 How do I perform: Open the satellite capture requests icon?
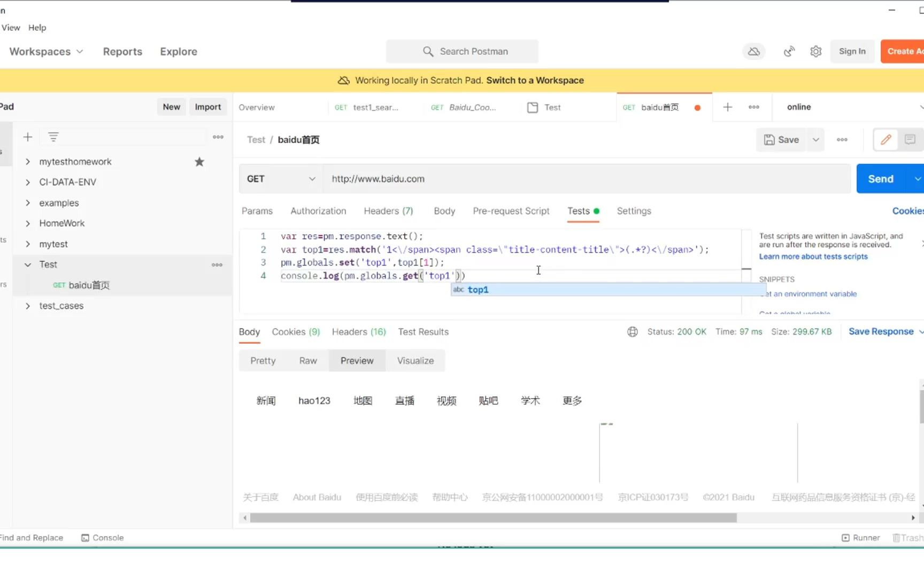coord(789,51)
